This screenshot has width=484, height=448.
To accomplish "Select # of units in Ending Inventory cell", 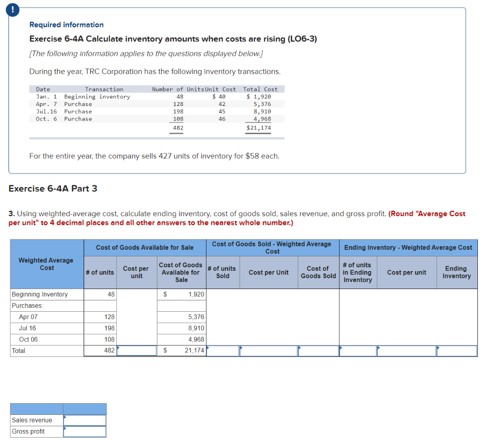I will click(358, 351).
